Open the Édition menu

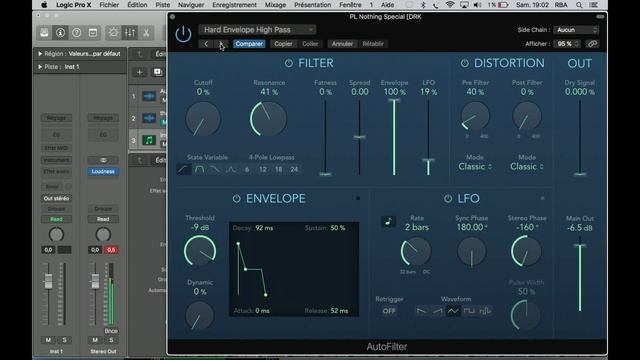[x=137, y=5]
